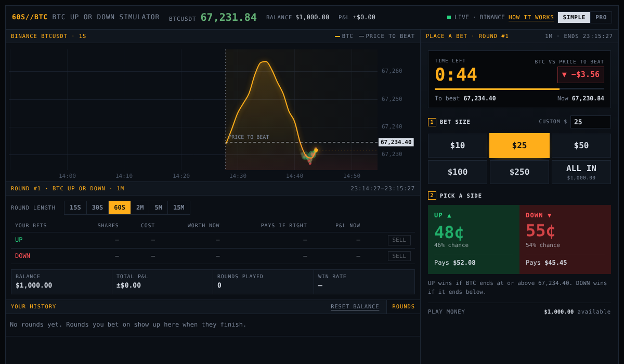This screenshot has width=624, height=364.
Task: Click the $1,000.00 available play money text
Action: tap(577, 312)
